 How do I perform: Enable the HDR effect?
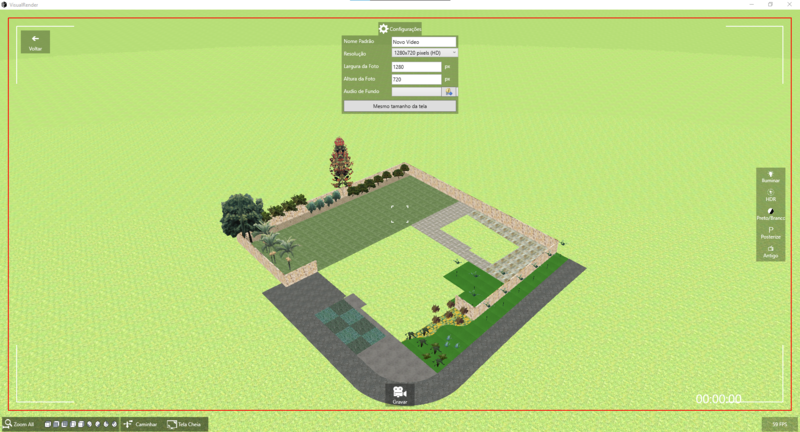[770, 195]
